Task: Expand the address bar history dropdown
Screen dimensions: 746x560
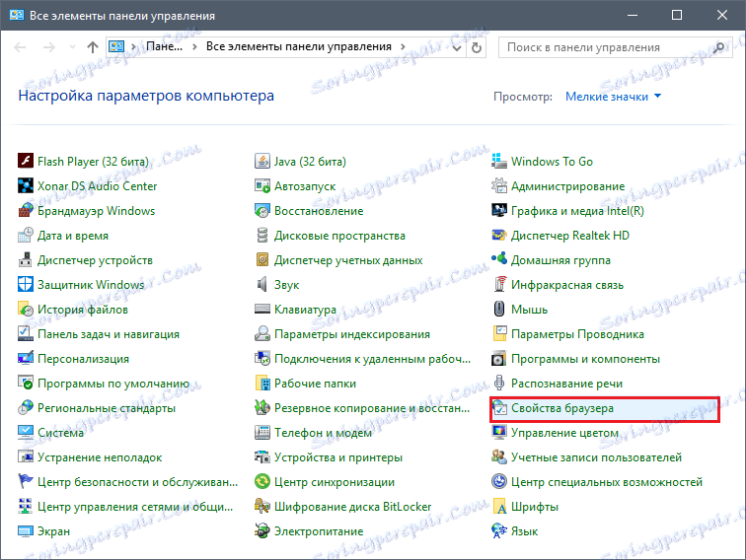Action: 457,47
